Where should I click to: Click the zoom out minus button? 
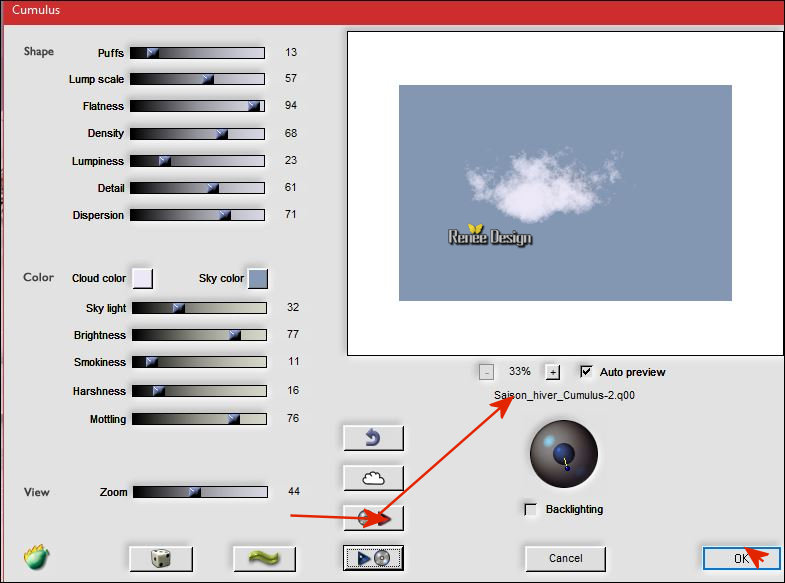[x=486, y=372]
